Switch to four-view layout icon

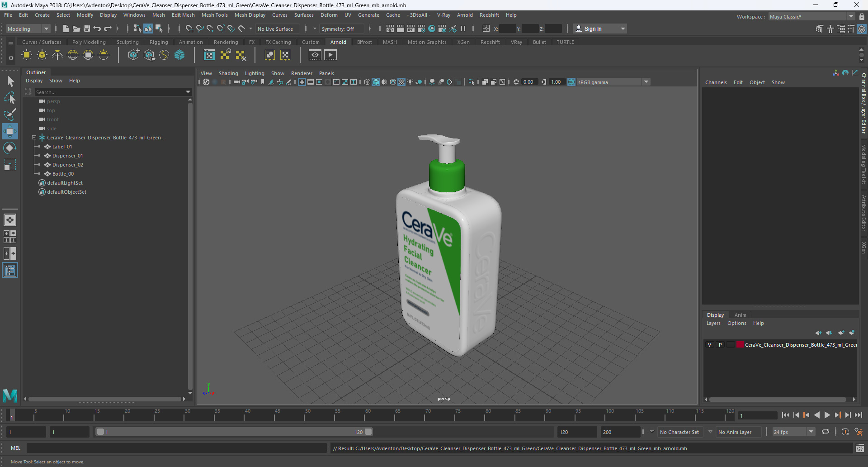click(10, 237)
